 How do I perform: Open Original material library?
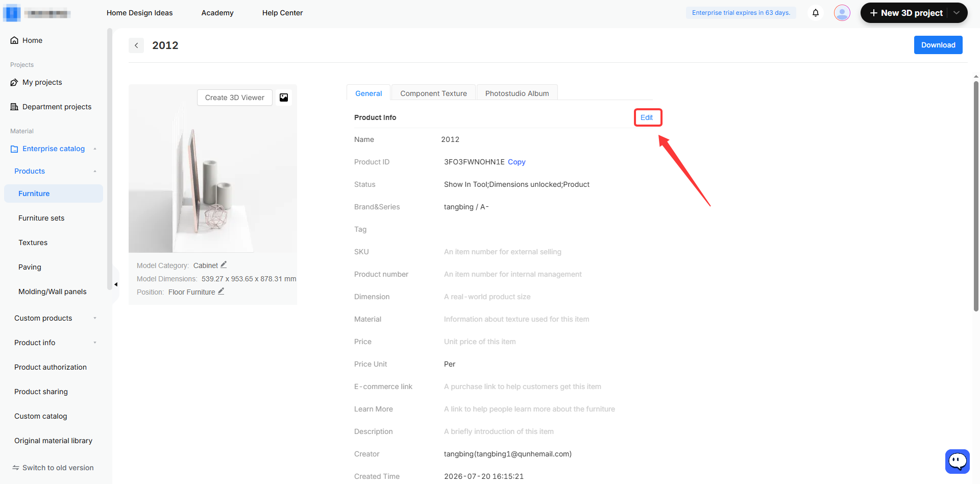53,441
